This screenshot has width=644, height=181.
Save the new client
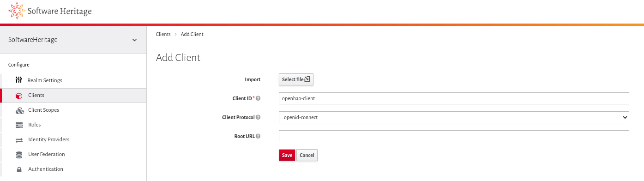287,155
